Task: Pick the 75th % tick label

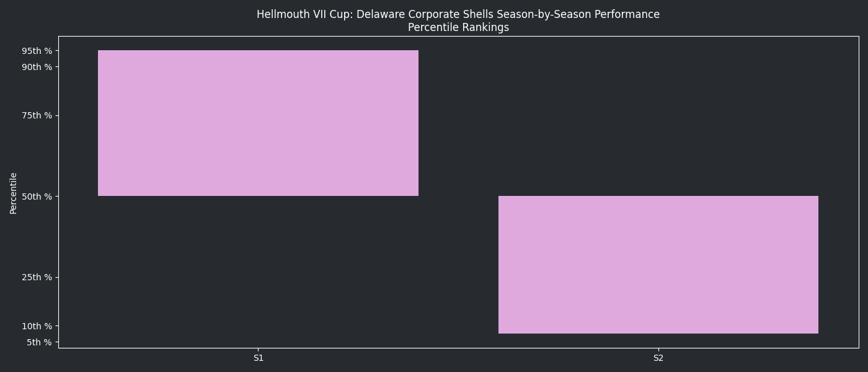Action: pyautogui.click(x=37, y=115)
